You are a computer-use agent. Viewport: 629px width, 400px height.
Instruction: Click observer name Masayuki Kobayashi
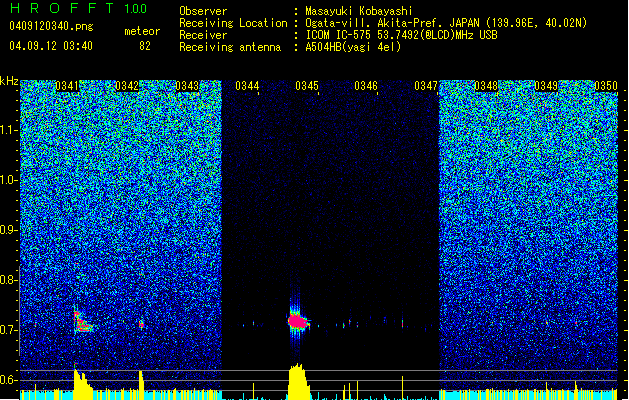358,11
